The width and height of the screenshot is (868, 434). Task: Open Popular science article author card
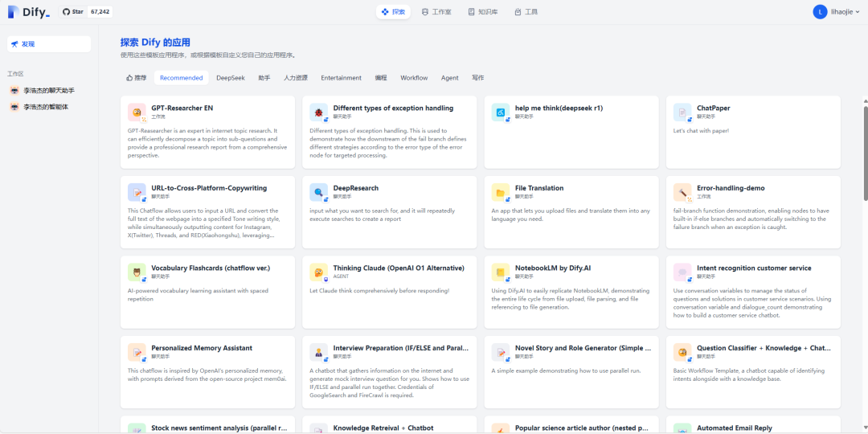pyautogui.click(x=571, y=424)
